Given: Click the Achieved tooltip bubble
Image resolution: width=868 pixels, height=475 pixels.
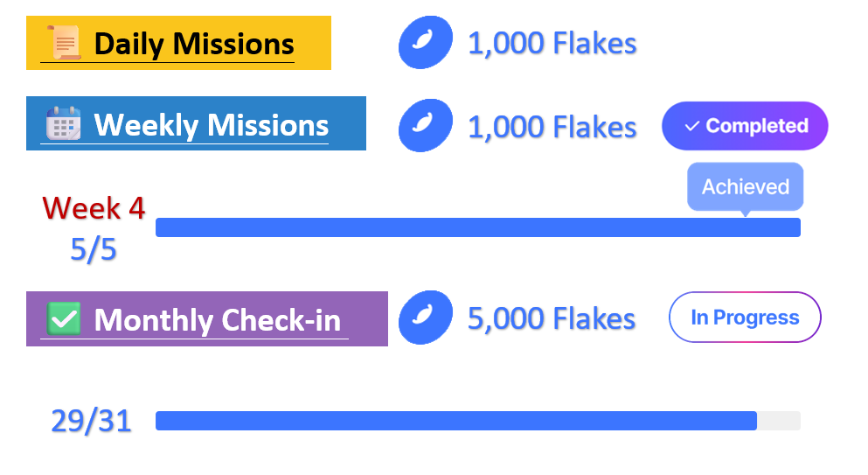Looking at the screenshot, I should [745, 186].
